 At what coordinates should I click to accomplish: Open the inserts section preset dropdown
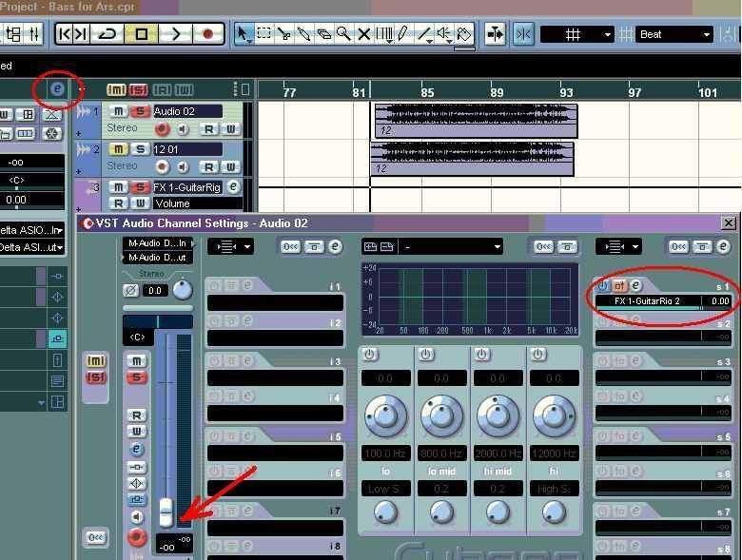[230, 246]
